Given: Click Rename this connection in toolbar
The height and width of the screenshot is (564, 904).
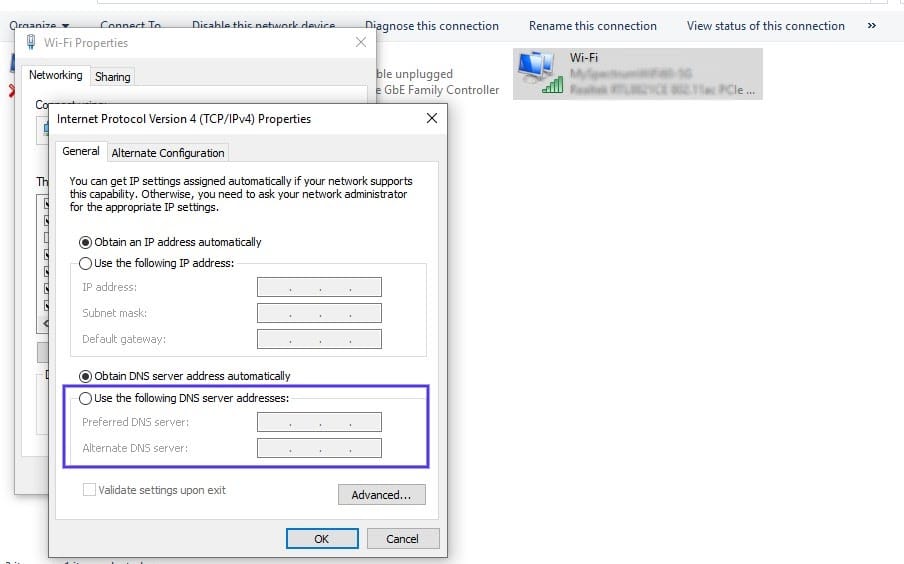Looking at the screenshot, I should pyautogui.click(x=593, y=26).
